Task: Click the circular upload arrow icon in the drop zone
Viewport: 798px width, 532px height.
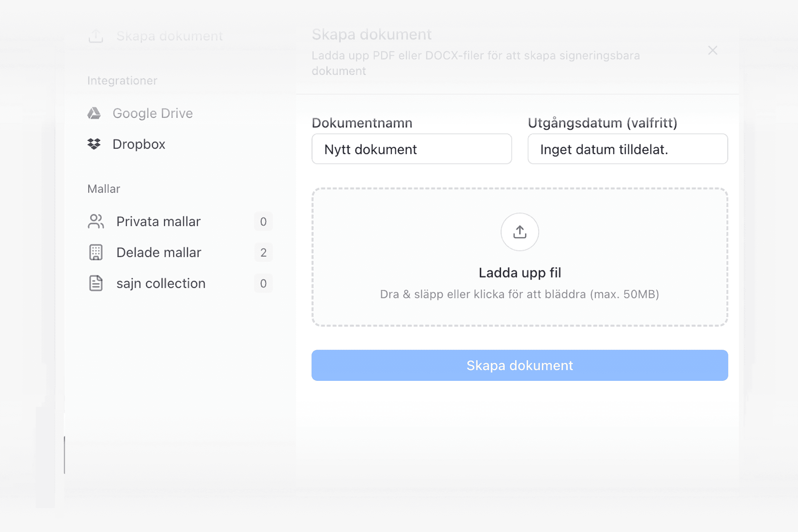Action: pyautogui.click(x=519, y=232)
